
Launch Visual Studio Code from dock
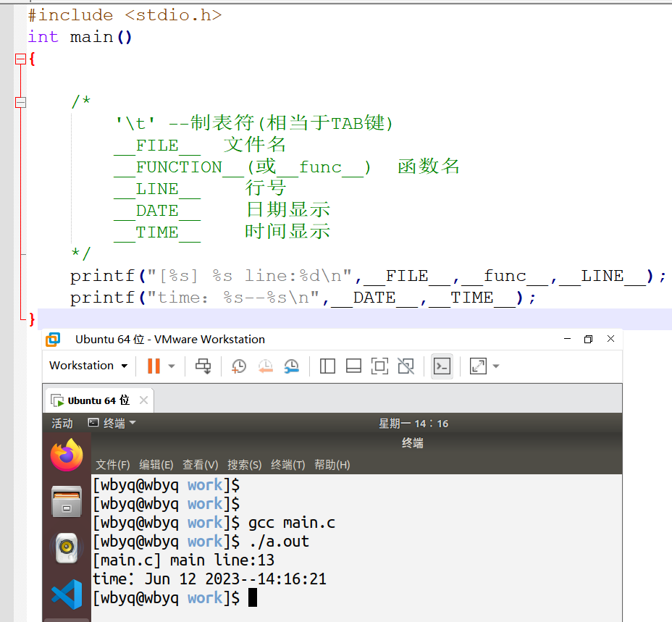tap(67, 594)
